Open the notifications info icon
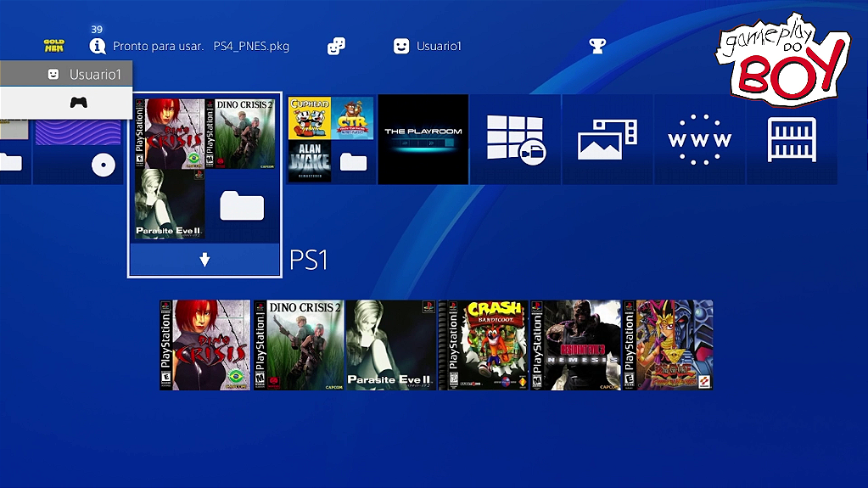Viewport: 868px width, 488px height. [x=98, y=46]
